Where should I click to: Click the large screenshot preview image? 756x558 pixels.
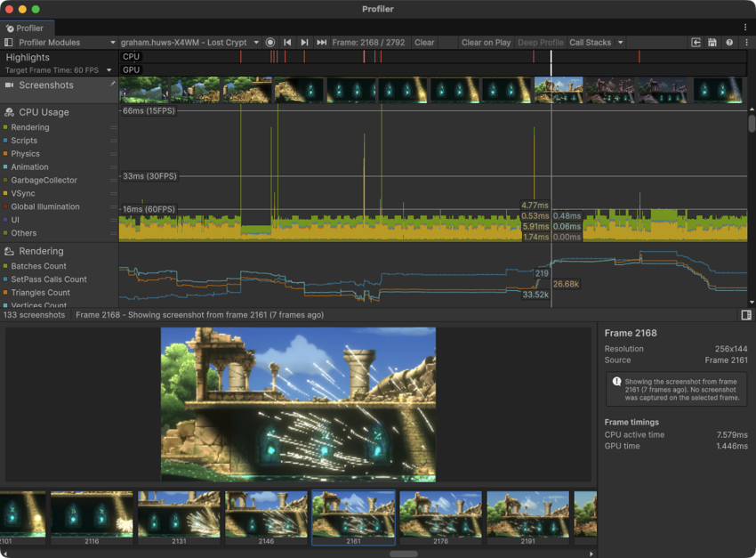(298, 405)
